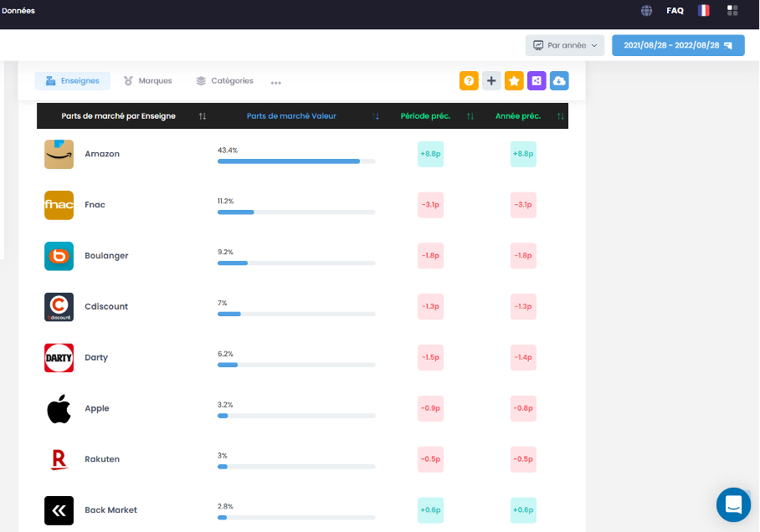The width and height of the screenshot is (760, 532).
Task: Switch to the Marques tab
Action: tap(148, 81)
